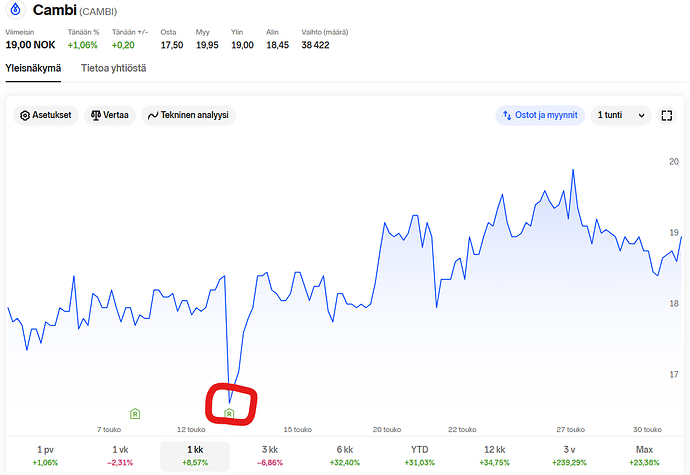Screen dimensions: 690x475
Task: Click the report marker after 12 touko
Action: point(229,414)
